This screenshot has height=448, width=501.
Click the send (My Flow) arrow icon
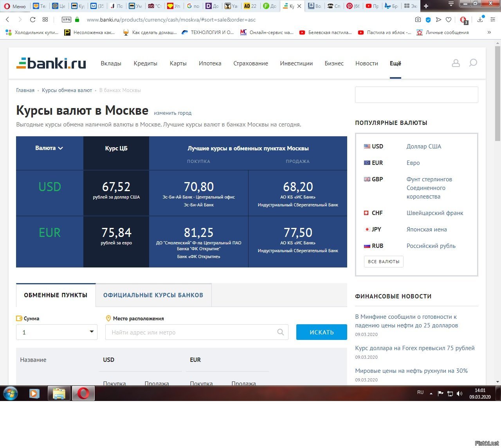(438, 20)
